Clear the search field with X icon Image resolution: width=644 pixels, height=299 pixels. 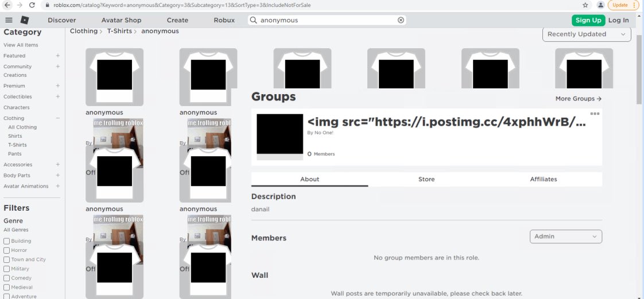(401, 20)
